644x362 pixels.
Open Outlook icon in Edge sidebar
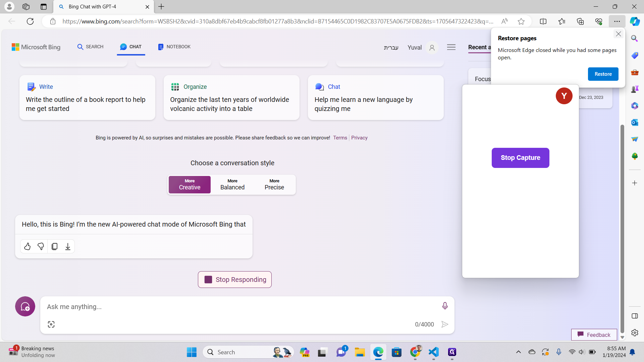coord(635,122)
